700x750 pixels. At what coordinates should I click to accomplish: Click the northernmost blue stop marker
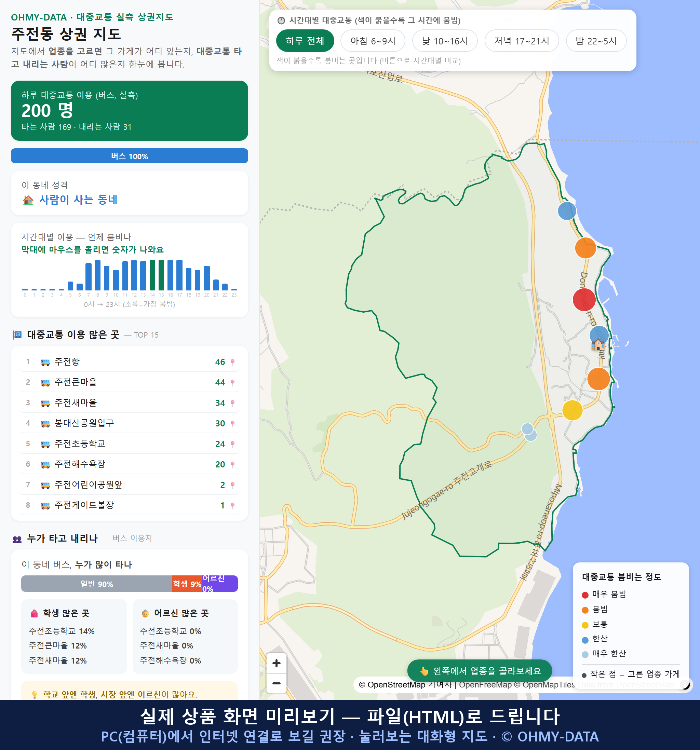pyautogui.click(x=567, y=210)
